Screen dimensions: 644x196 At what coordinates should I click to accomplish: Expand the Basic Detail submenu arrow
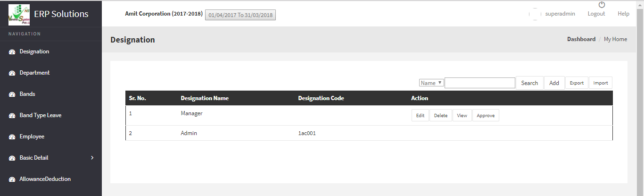[x=92, y=158]
